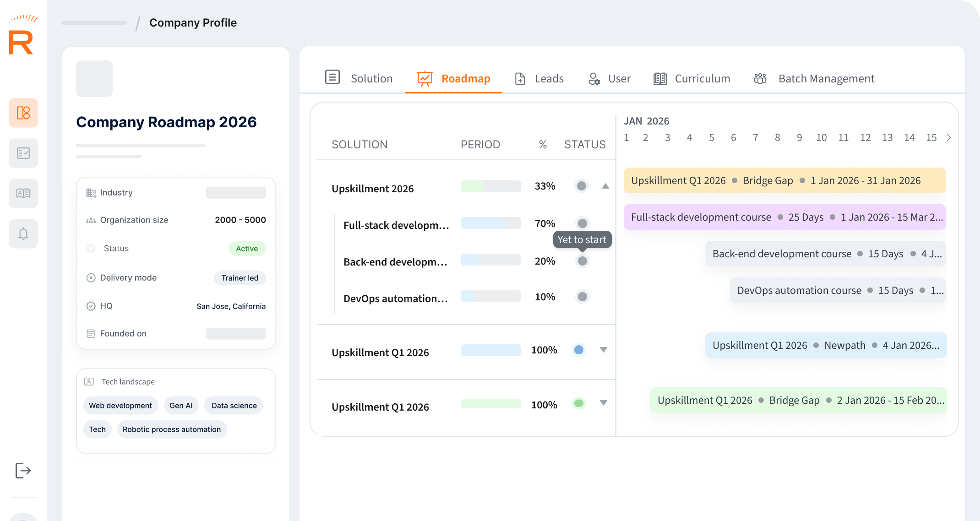Click the Full-stack development 70% progress bar
This screenshot has height=521, width=980.
tap(490, 223)
